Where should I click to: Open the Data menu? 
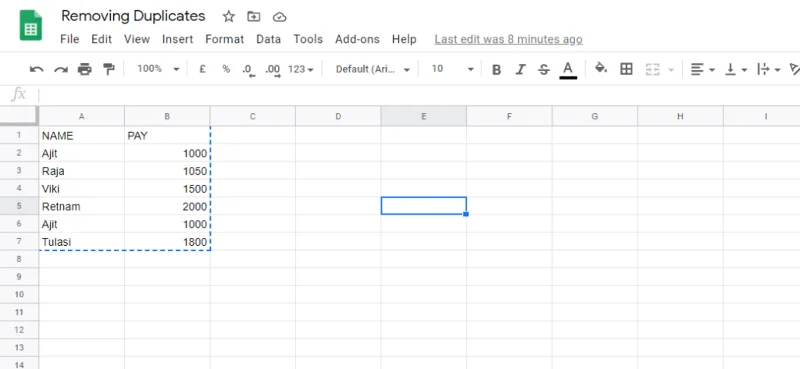268,39
